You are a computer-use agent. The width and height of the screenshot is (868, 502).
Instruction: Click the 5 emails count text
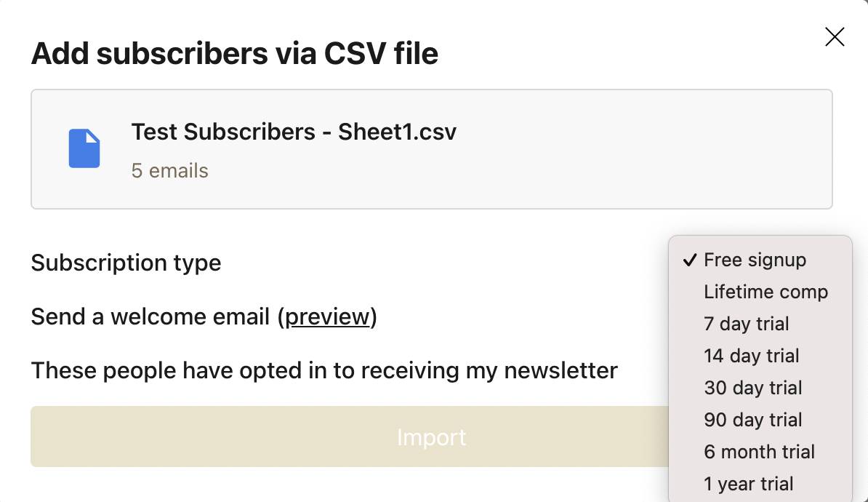[170, 171]
